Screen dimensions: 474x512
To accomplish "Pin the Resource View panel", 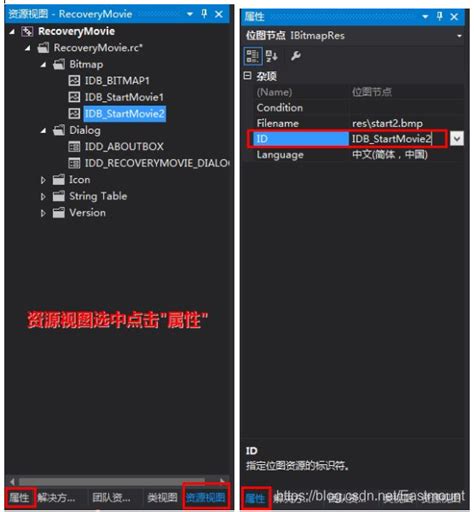I will tap(204, 14).
